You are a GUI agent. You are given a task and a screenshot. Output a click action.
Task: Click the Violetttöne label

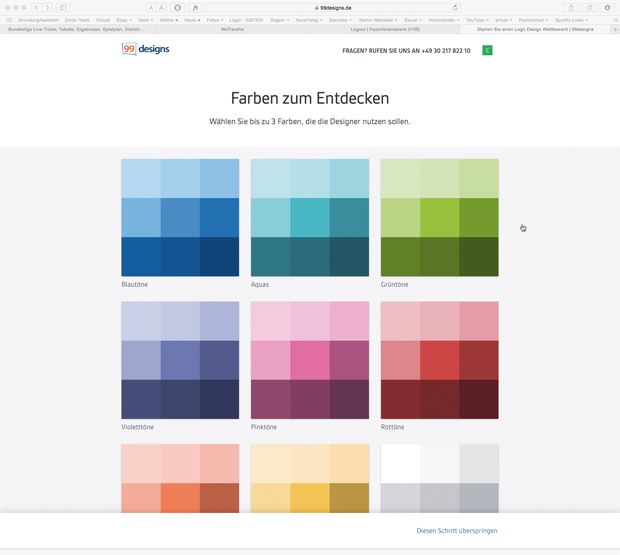[x=138, y=427]
